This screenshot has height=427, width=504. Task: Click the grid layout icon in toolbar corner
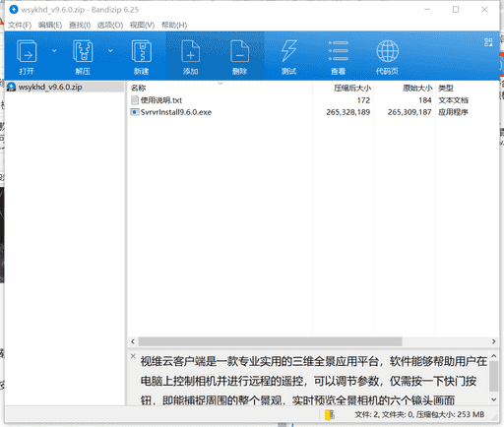tap(488, 42)
